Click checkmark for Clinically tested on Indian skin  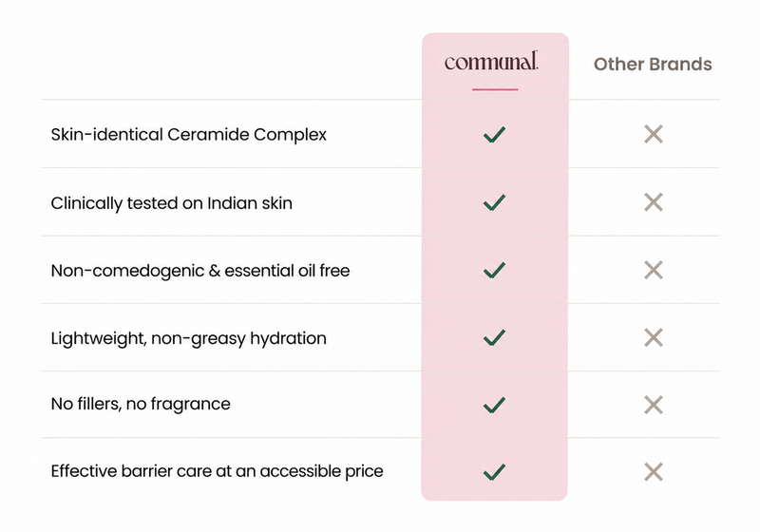coord(494,202)
